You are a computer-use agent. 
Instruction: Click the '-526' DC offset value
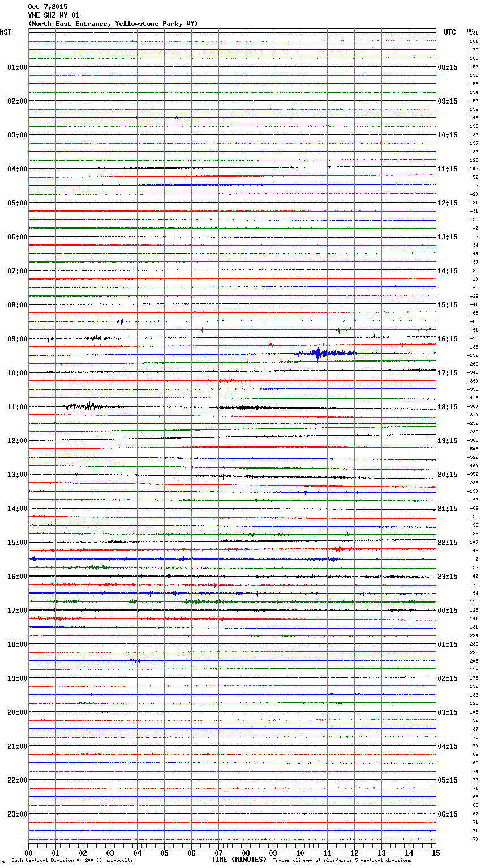pyautogui.click(x=473, y=458)
